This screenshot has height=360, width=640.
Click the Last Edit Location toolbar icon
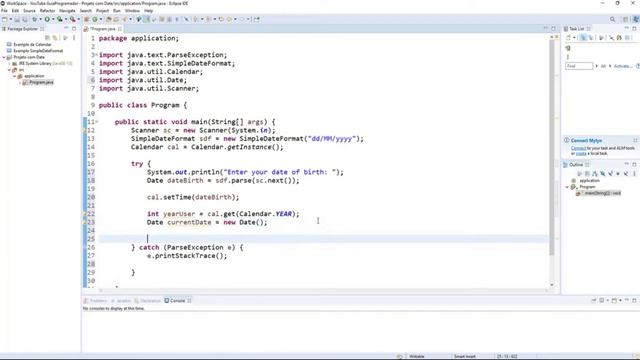click(222, 19)
